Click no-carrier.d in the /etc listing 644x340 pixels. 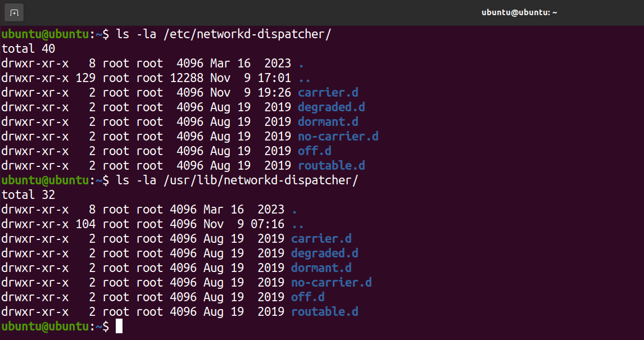pos(338,137)
